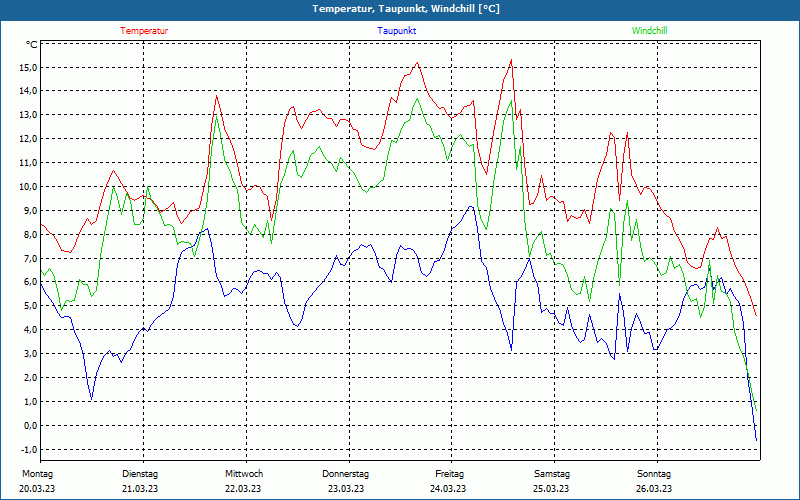Select the °C unit label on axis

pos(32,45)
